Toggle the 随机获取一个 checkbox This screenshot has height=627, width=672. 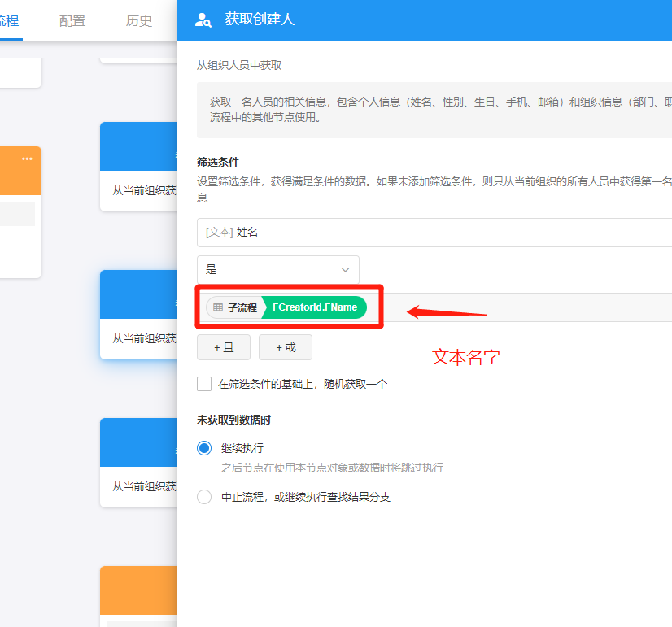tap(204, 384)
